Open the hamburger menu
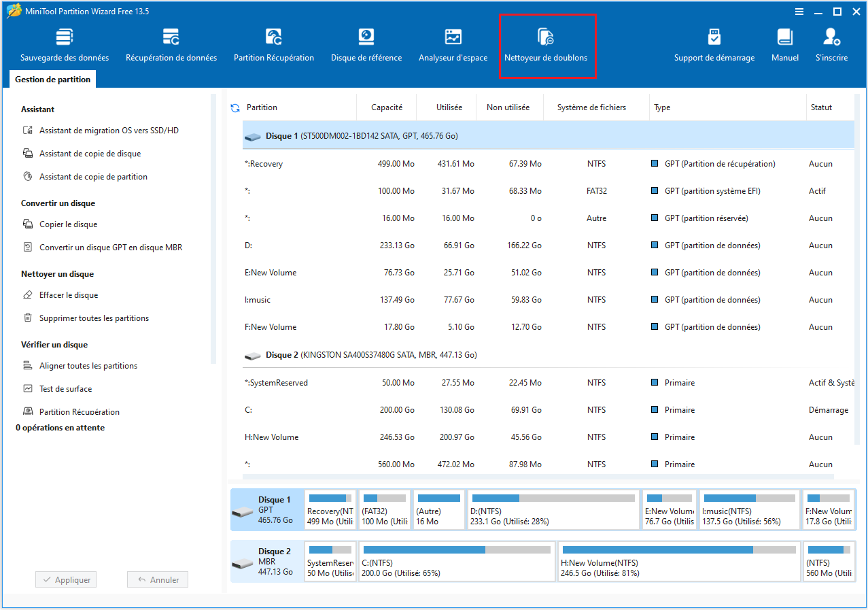 tap(798, 11)
